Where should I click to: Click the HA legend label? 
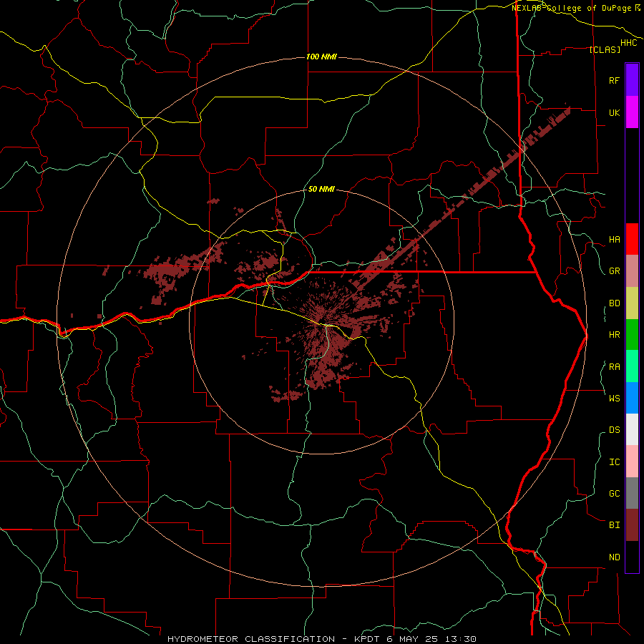614,240
